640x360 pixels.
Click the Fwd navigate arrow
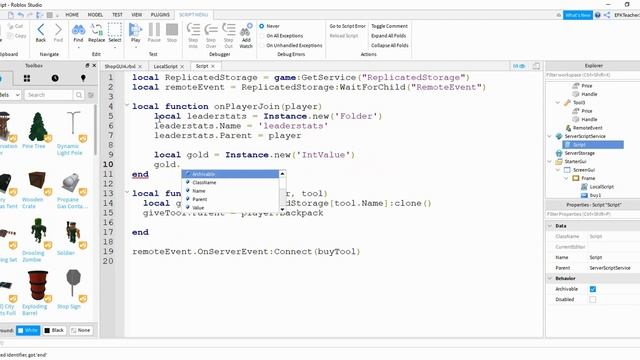pyautogui.click(x=58, y=30)
